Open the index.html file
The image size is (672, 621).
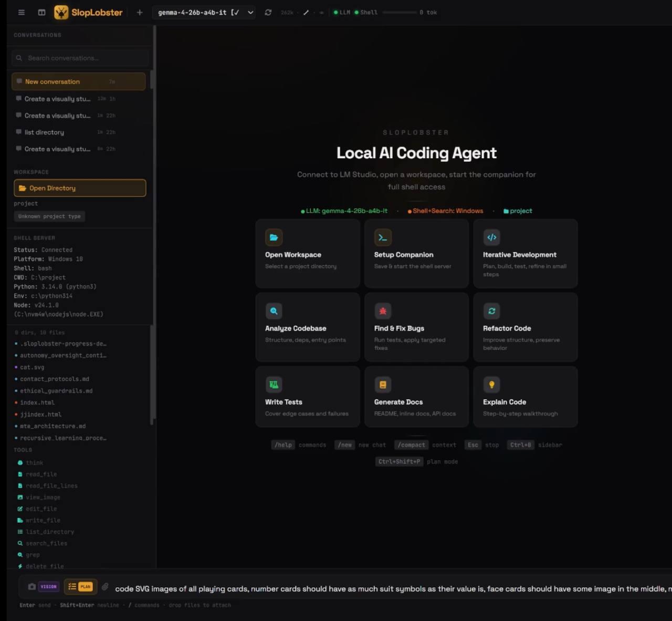point(37,402)
